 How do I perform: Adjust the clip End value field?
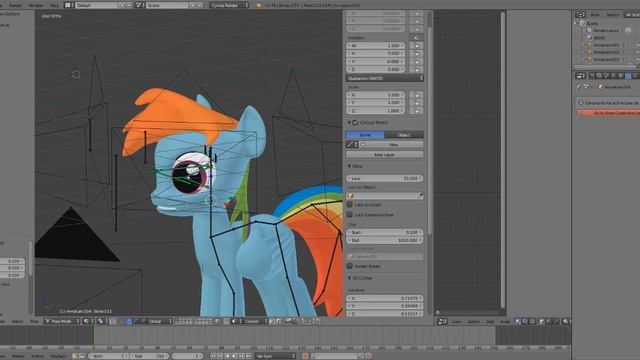tap(384, 240)
